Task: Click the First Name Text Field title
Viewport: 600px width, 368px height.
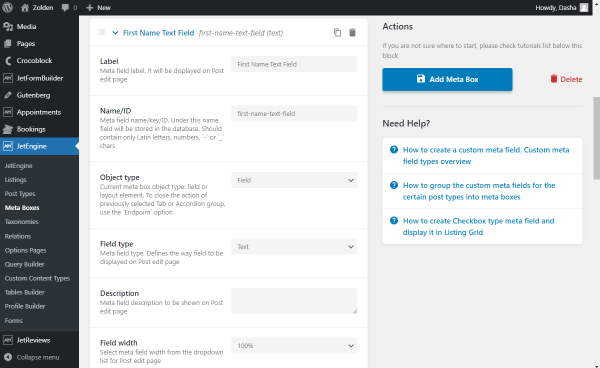Action: [x=158, y=33]
